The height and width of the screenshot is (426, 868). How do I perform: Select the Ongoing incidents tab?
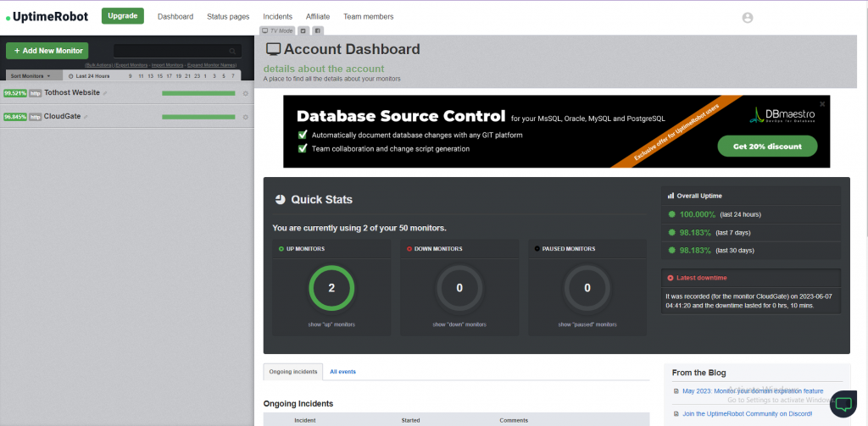click(x=292, y=372)
